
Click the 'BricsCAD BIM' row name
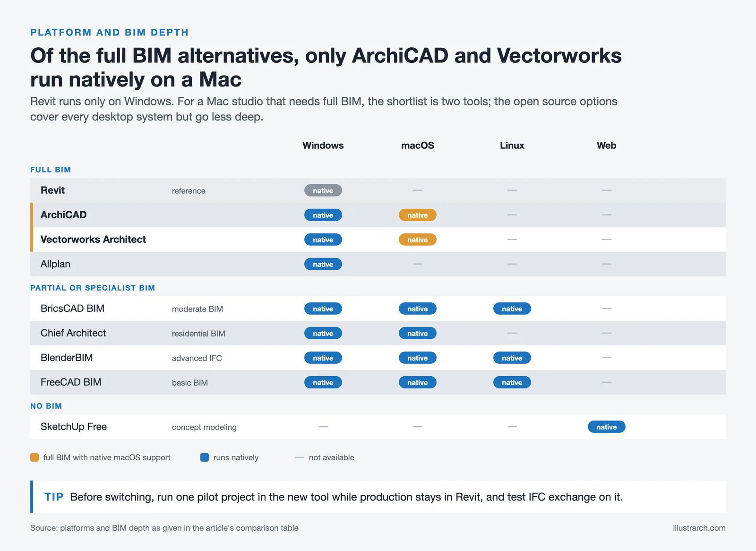(72, 309)
